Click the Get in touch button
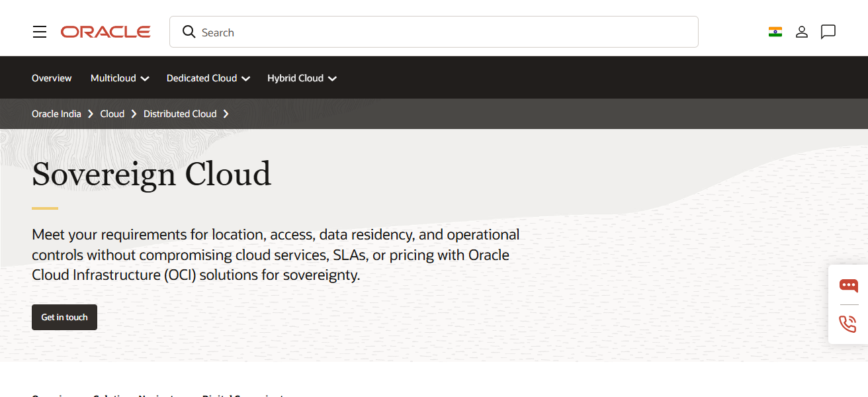 tap(64, 317)
